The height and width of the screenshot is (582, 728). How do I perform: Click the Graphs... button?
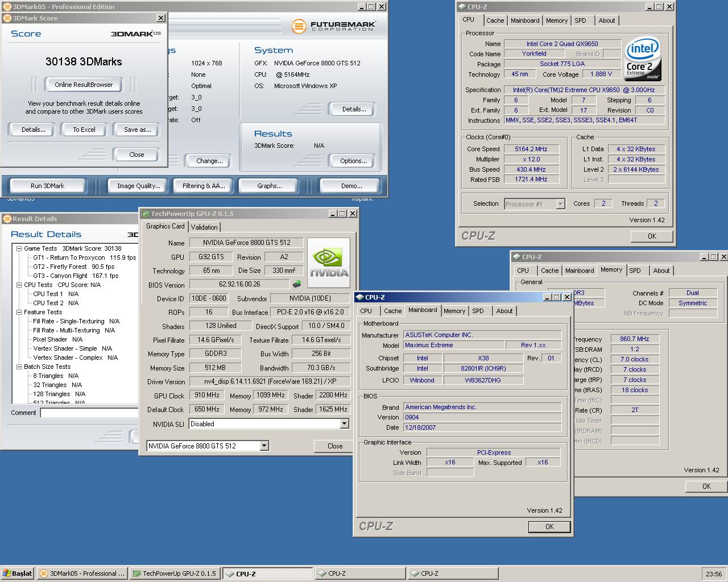[x=270, y=186]
